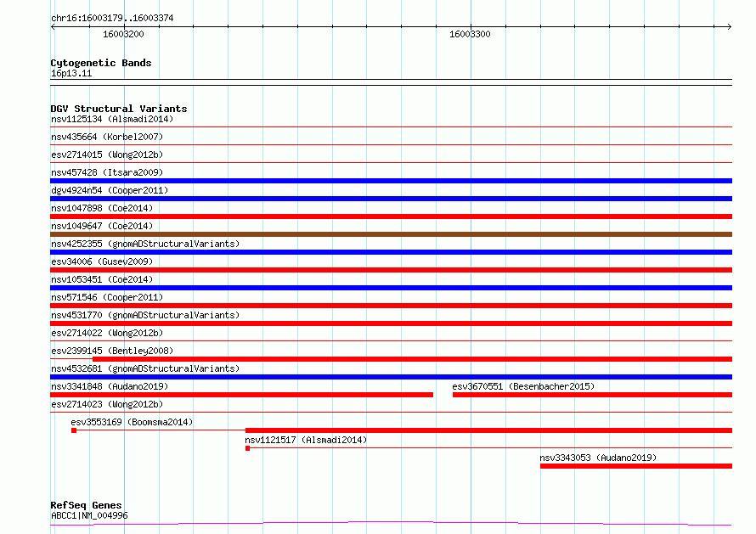Click the blue bar of nsv1053451 (Coe2014)
The width and height of the screenshot is (756, 534).
(391, 288)
